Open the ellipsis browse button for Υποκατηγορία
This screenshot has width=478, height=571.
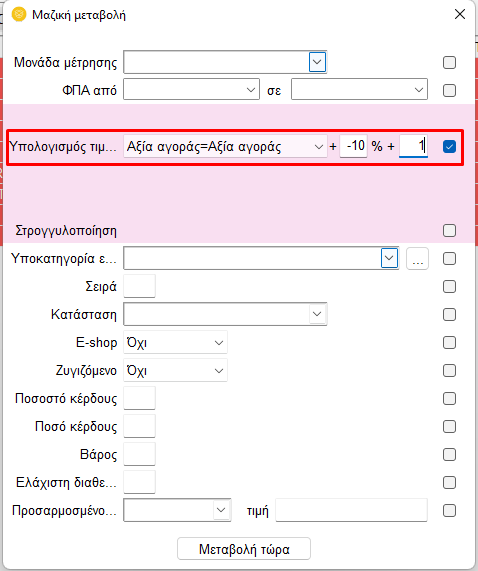tap(417, 259)
